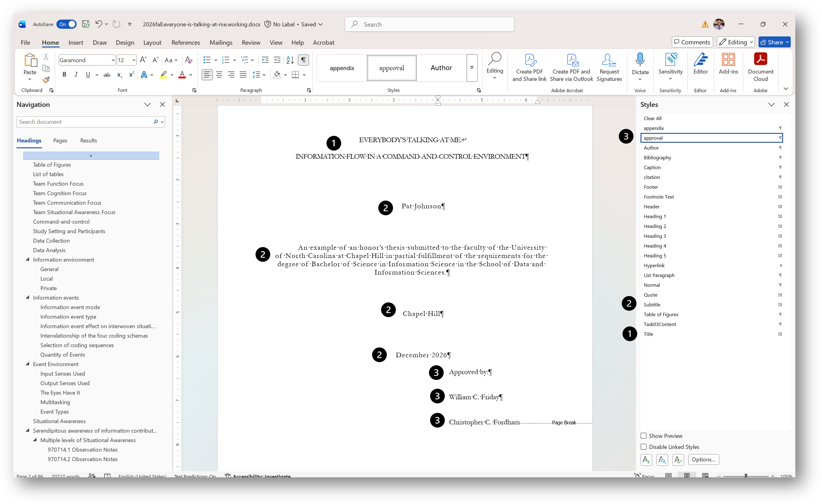Click the Create PDF and Share link icon

click(529, 67)
